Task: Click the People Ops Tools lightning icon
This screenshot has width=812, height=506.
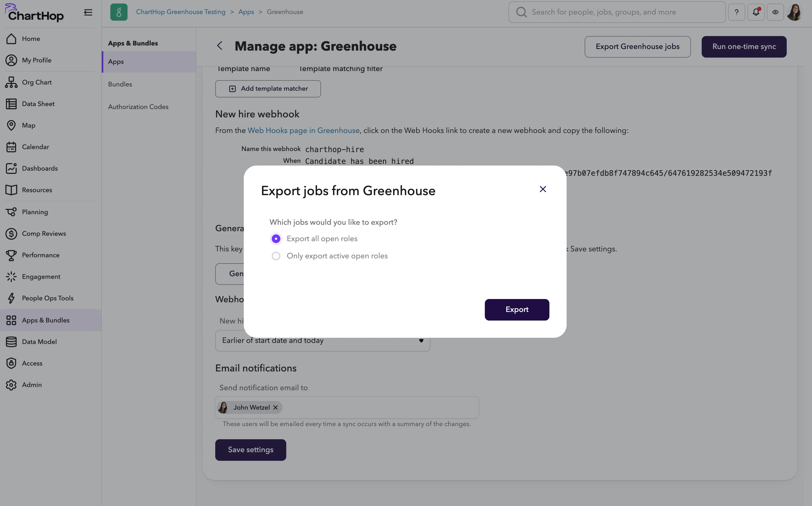Action: pos(11,298)
